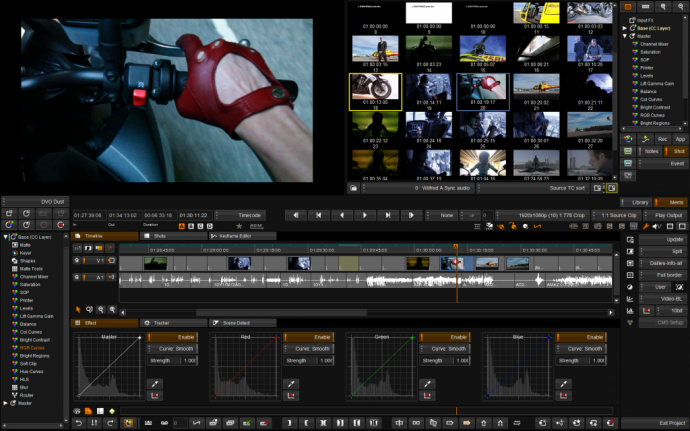Open the Red Curve: Smooth dropdown
690x431 pixels.
click(308, 349)
